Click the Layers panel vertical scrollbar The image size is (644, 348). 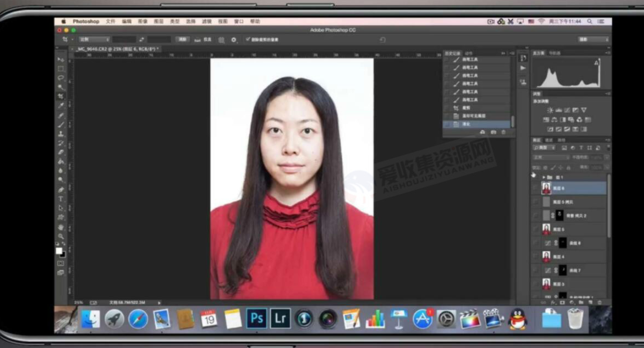pyautogui.click(x=609, y=206)
